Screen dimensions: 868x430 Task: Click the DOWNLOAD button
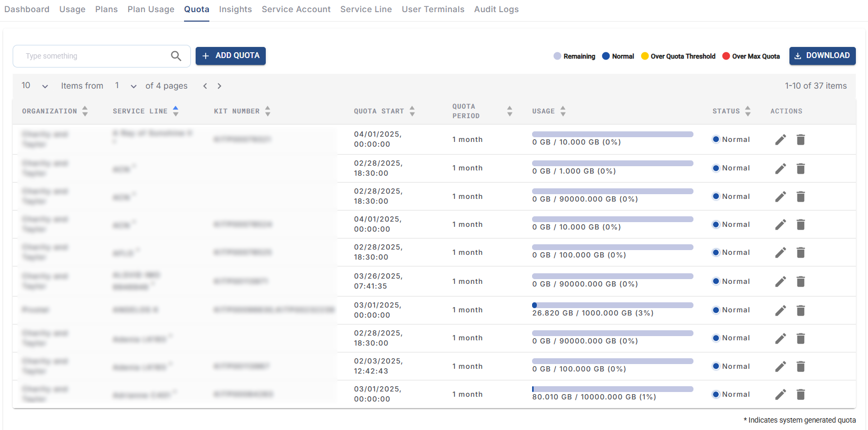(822, 56)
